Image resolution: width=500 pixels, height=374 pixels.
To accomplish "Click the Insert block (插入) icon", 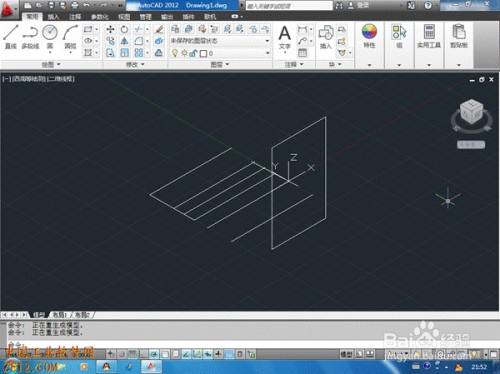I will [x=326, y=37].
